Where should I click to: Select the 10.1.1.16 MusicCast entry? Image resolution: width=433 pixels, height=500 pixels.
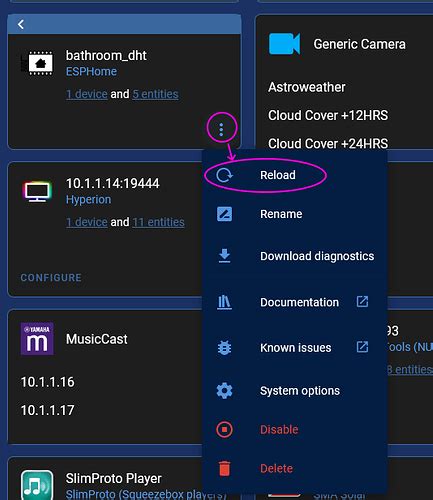(x=48, y=382)
